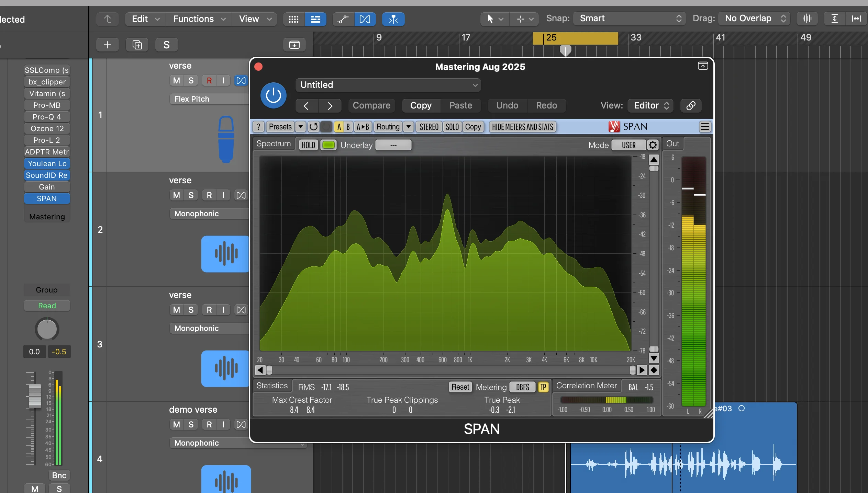Click the upward arrow icon above the track list
868x493 pixels.
pyautogui.click(x=108, y=19)
